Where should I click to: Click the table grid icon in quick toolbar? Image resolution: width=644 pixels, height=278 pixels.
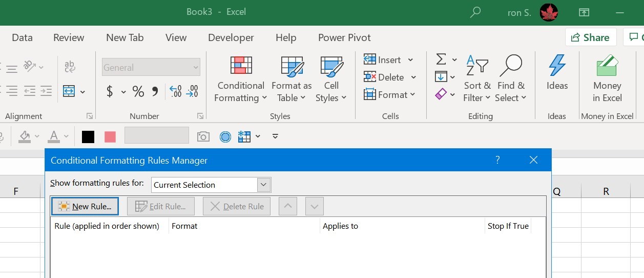[x=244, y=136]
